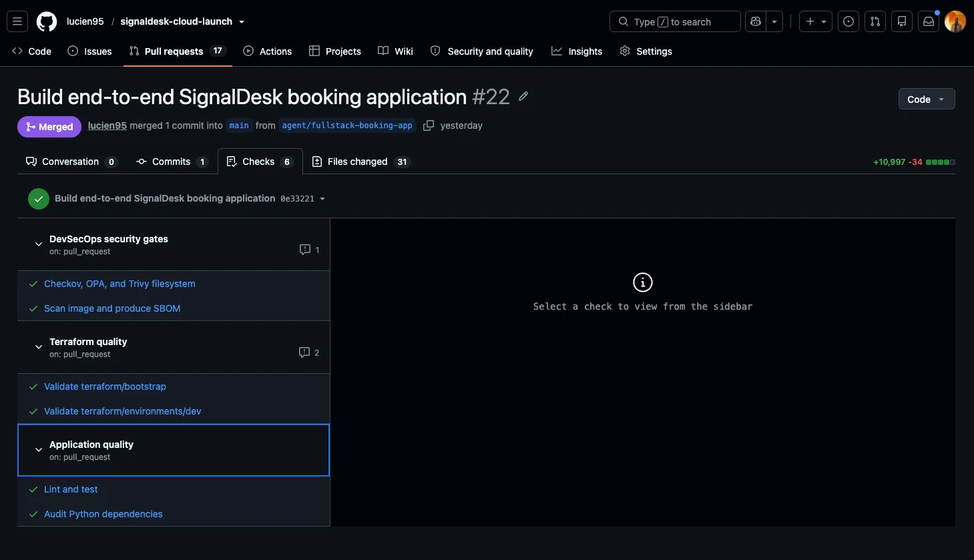Open the Copilot dropdown arrow

[x=774, y=21]
